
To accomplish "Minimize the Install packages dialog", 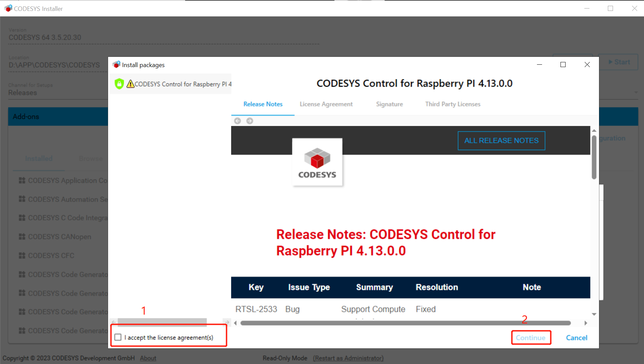I will (539, 65).
